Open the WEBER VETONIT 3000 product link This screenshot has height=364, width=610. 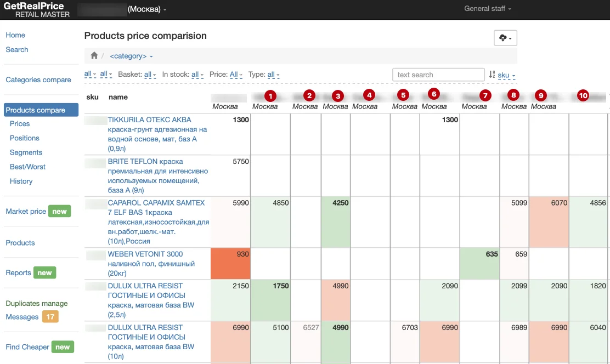click(145, 254)
